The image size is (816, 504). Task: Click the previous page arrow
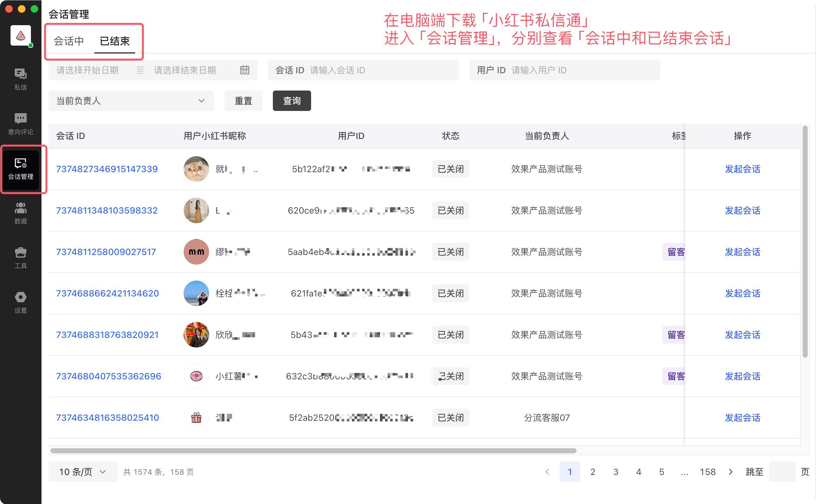(547, 472)
